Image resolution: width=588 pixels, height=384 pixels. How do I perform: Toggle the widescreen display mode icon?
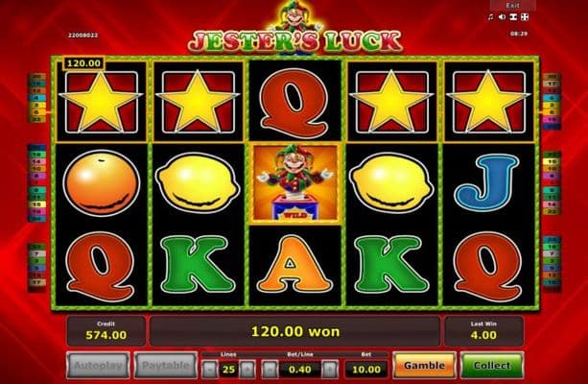tap(513, 17)
